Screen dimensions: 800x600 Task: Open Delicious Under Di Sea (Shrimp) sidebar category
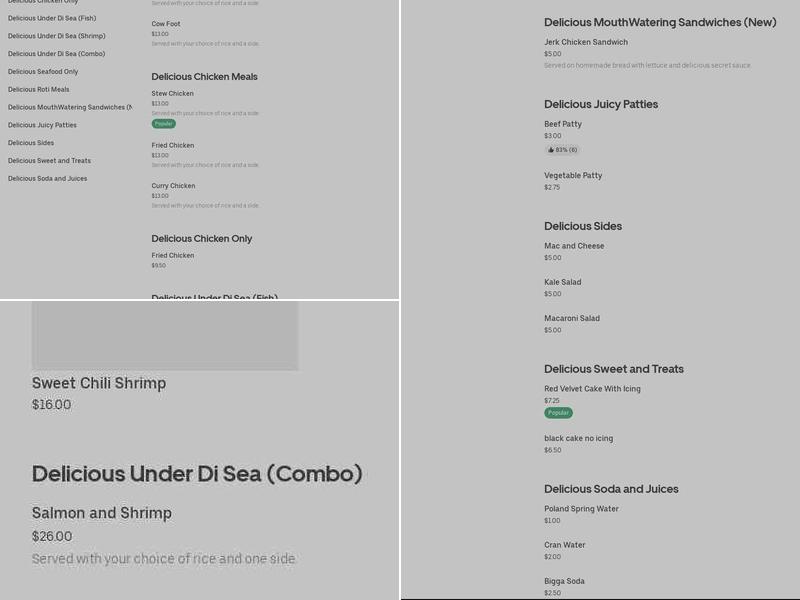point(56,36)
